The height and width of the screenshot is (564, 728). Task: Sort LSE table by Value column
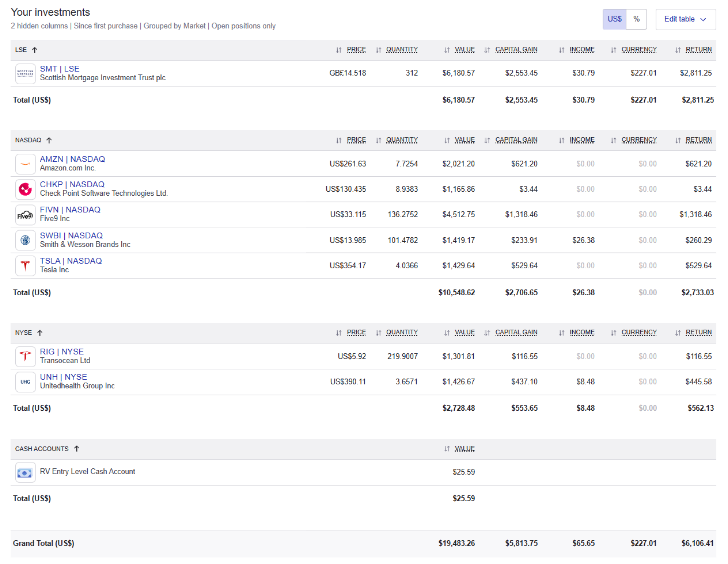(x=459, y=50)
